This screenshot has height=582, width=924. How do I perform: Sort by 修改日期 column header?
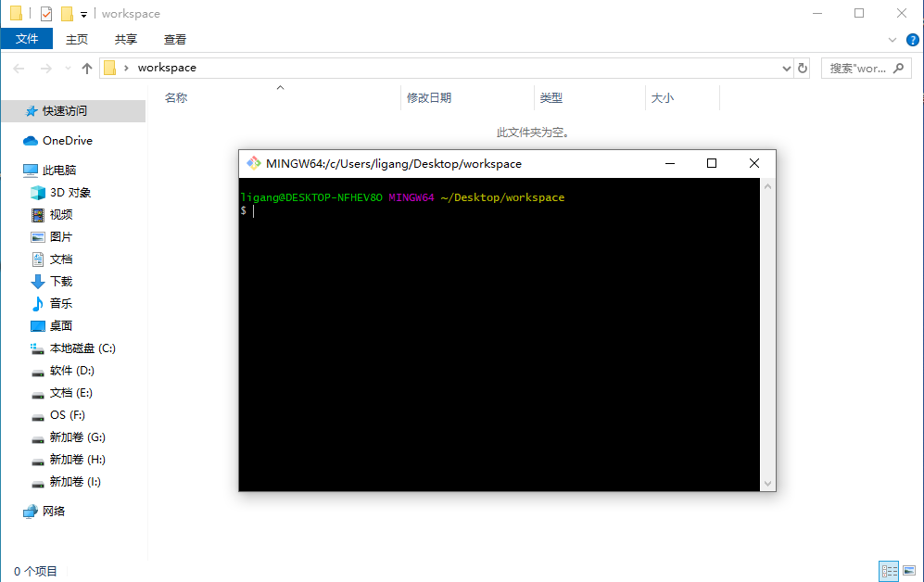point(429,98)
